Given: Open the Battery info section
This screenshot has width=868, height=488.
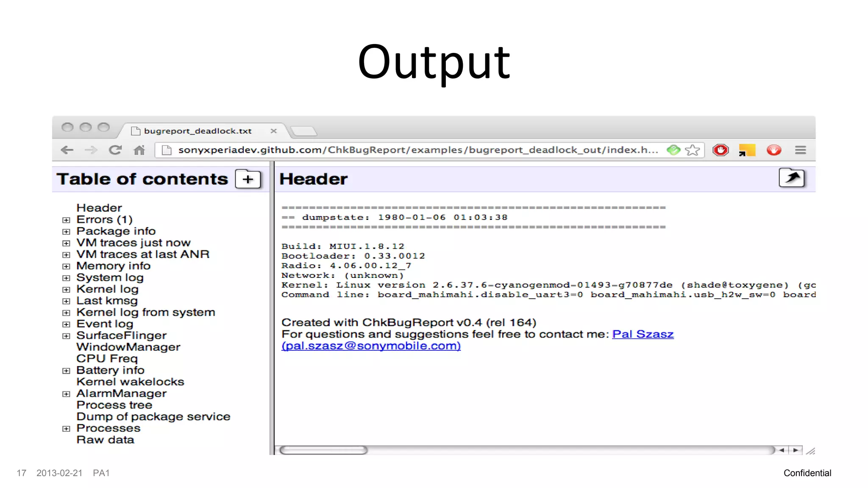Looking at the screenshot, I should click(111, 370).
